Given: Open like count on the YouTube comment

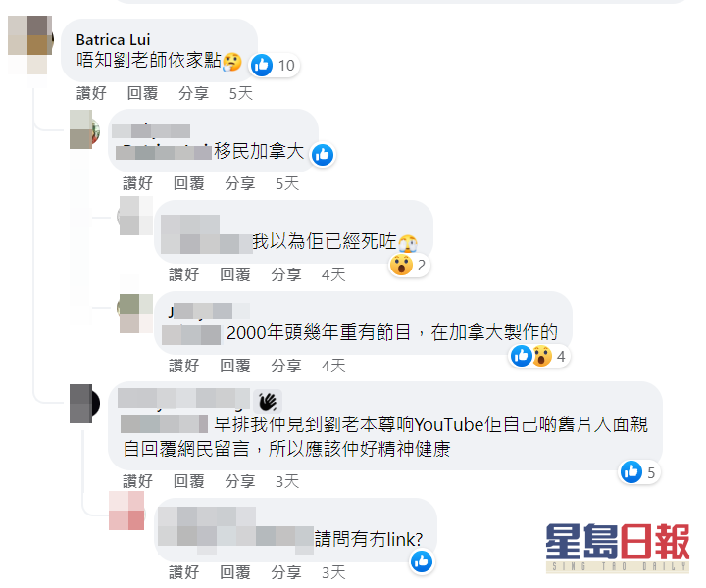Looking at the screenshot, I should pos(639,472).
